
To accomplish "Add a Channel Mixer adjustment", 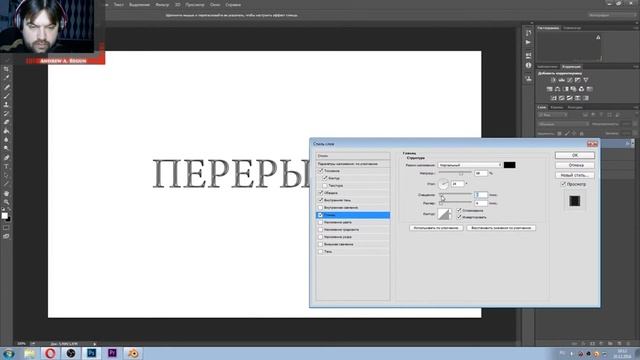I will pyautogui.click(x=582, y=89).
